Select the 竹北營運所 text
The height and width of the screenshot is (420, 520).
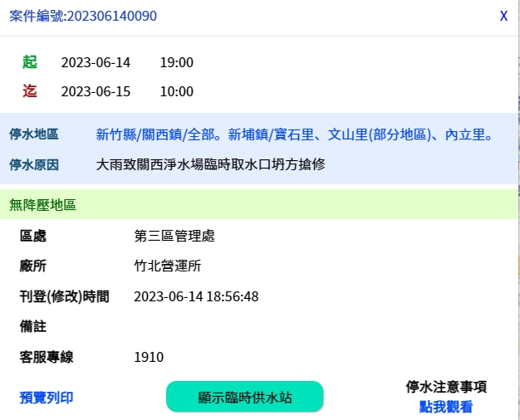(168, 266)
